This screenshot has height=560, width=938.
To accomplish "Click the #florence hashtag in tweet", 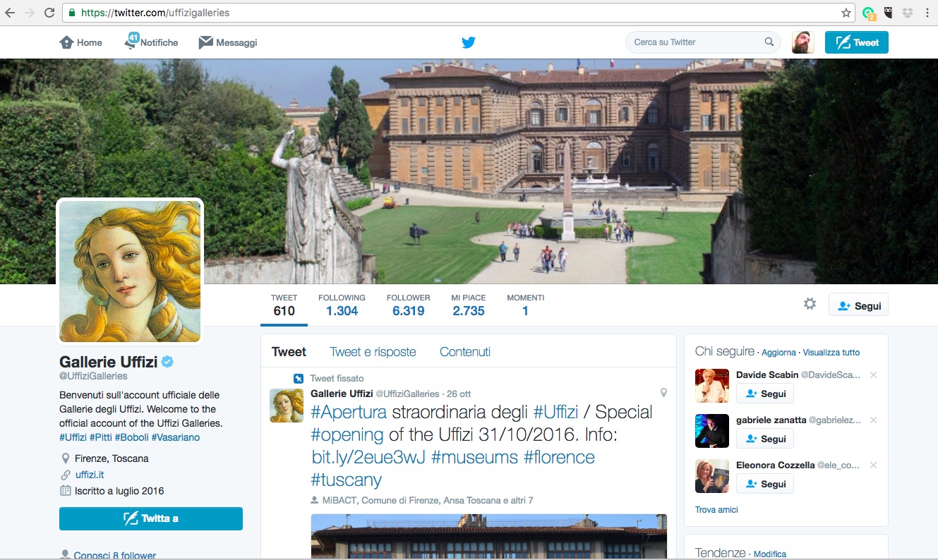I will [x=559, y=457].
